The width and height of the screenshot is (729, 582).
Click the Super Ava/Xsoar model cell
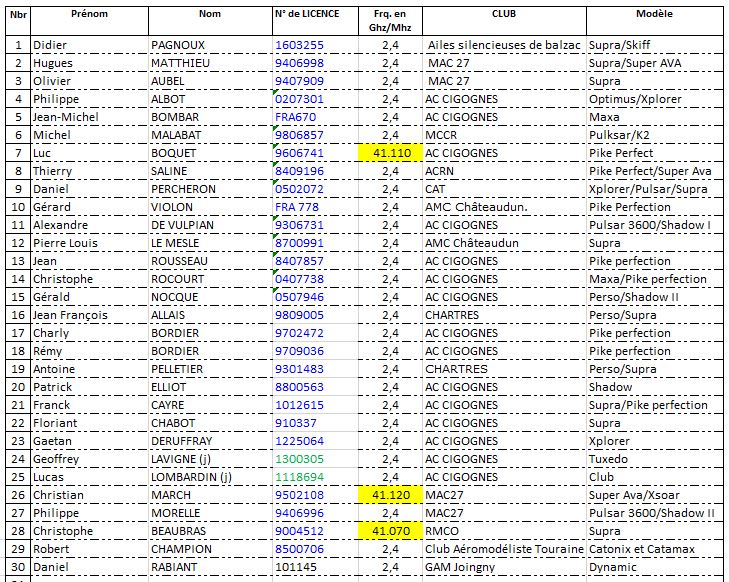click(x=655, y=495)
